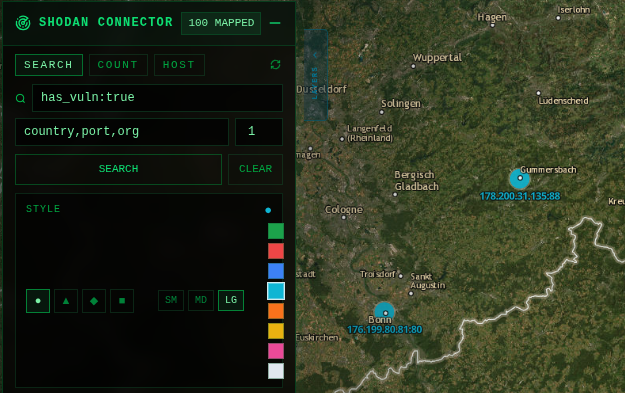This screenshot has height=393, width=625.
Task: Click the Gummersbach marker 178.200.31.135:88
Action: pyautogui.click(x=519, y=178)
